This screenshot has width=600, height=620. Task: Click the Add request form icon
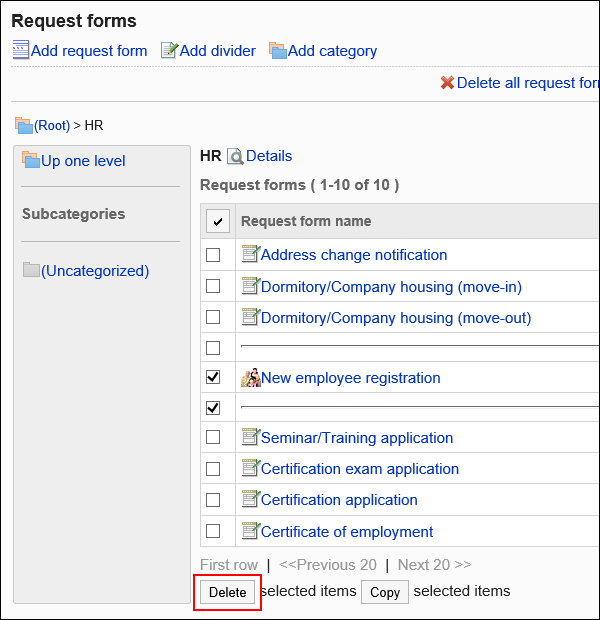[x=21, y=50]
